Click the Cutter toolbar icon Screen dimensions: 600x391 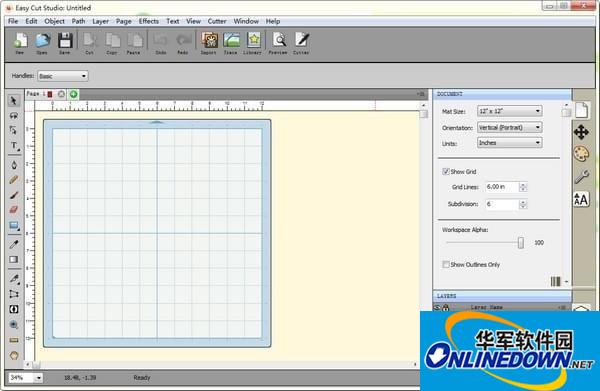pos(302,43)
